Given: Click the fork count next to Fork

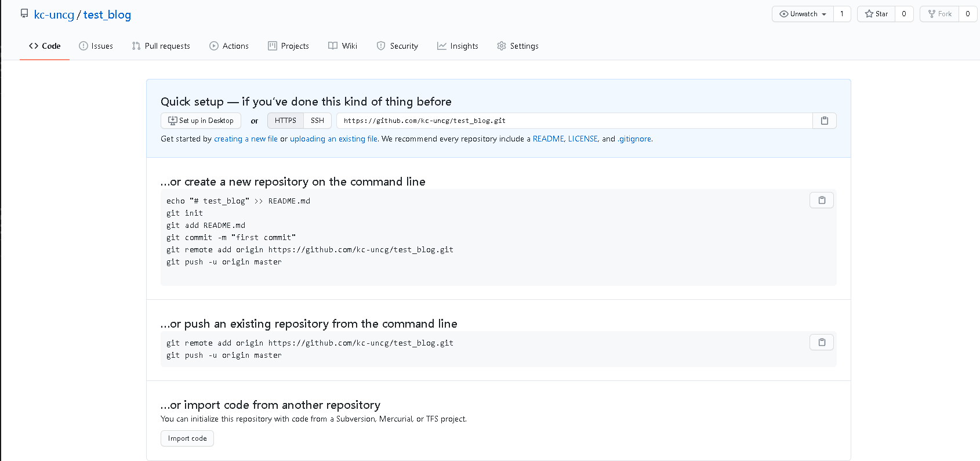Looking at the screenshot, I should click(968, 14).
